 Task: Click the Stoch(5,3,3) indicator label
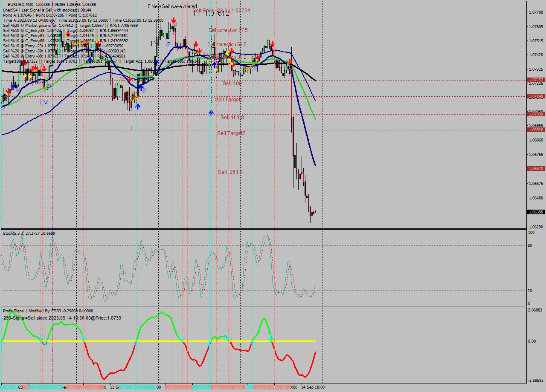point(29,233)
